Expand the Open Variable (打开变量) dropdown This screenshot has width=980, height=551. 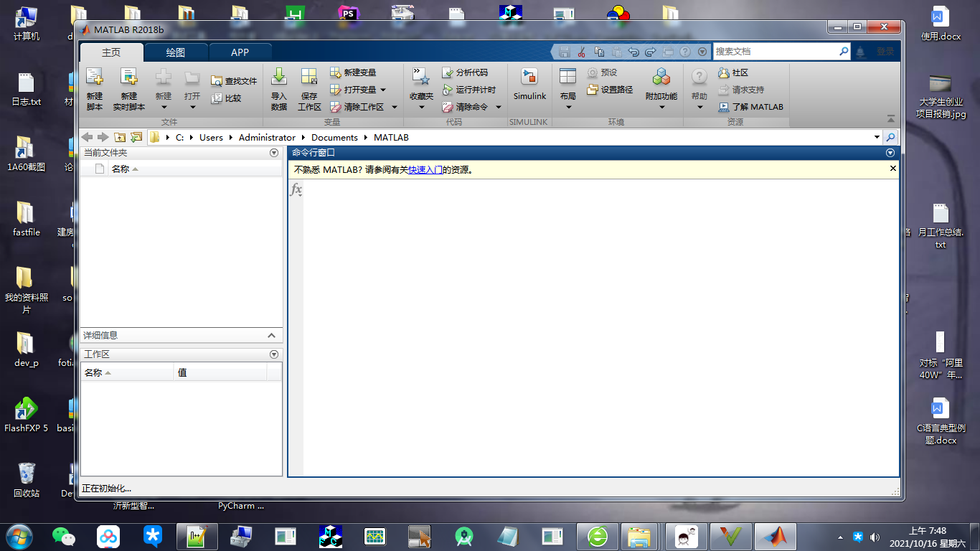point(383,90)
